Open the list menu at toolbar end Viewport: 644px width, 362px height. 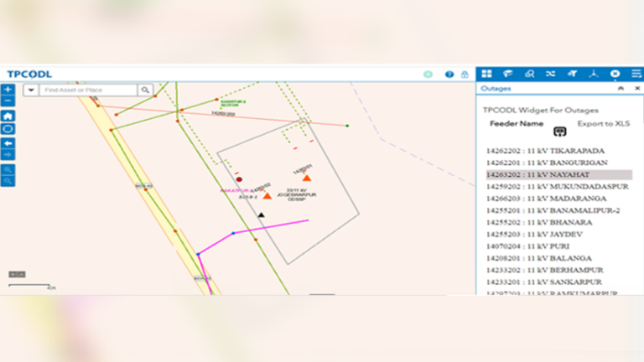click(636, 74)
